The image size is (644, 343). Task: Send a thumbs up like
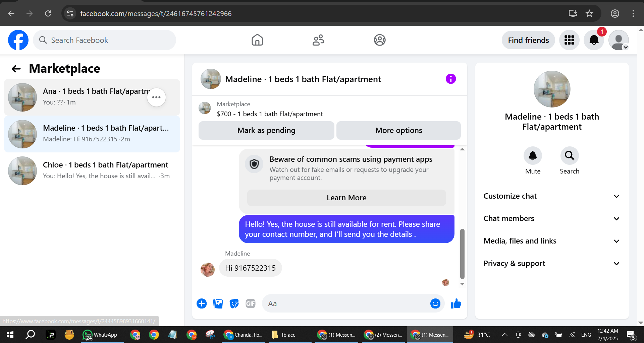pyautogui.click(x=456, y=304)
